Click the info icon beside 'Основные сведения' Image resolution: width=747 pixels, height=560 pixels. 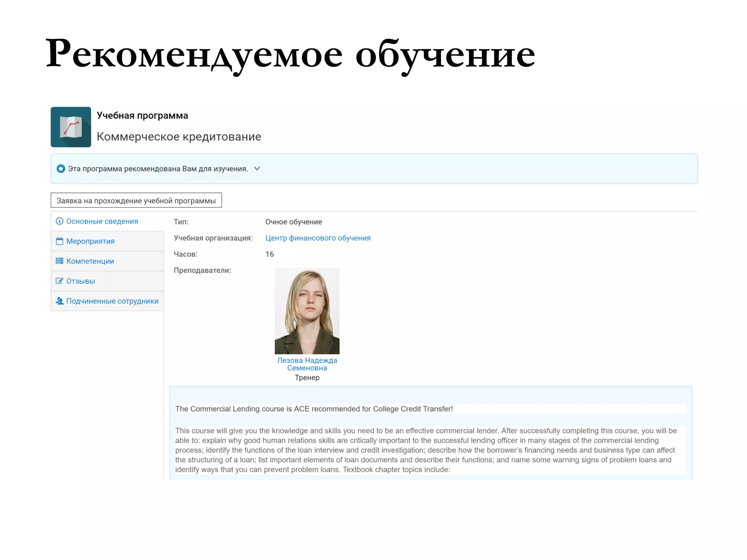[59, 221]
